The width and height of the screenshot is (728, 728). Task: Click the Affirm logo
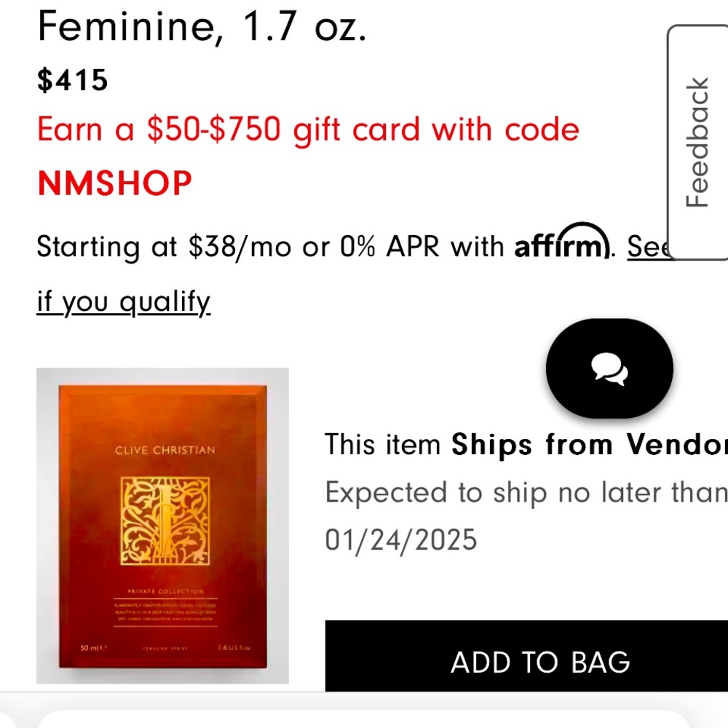point(561,244)
